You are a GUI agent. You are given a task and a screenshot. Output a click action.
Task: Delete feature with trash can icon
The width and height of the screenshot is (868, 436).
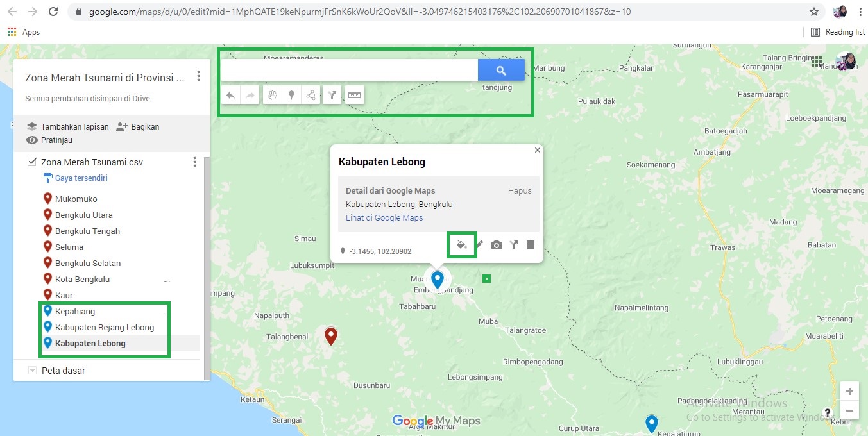[x=531, y=245]
